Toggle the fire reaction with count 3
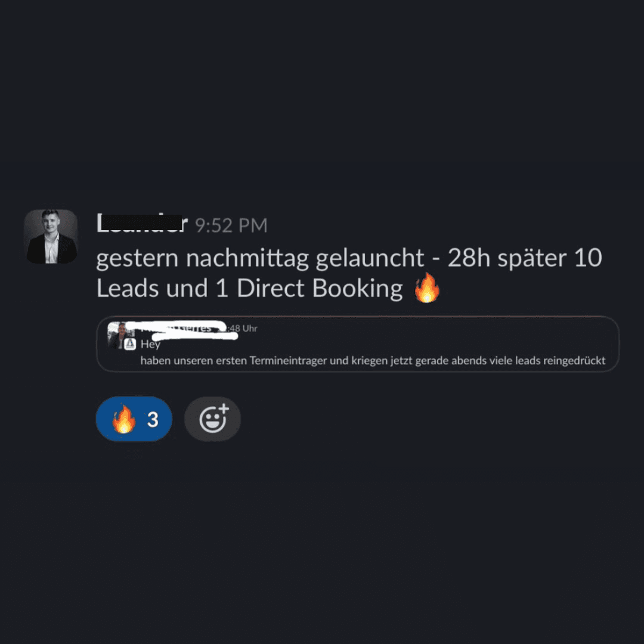The height and width of the screenshot is (644, 644). (134, 419)
